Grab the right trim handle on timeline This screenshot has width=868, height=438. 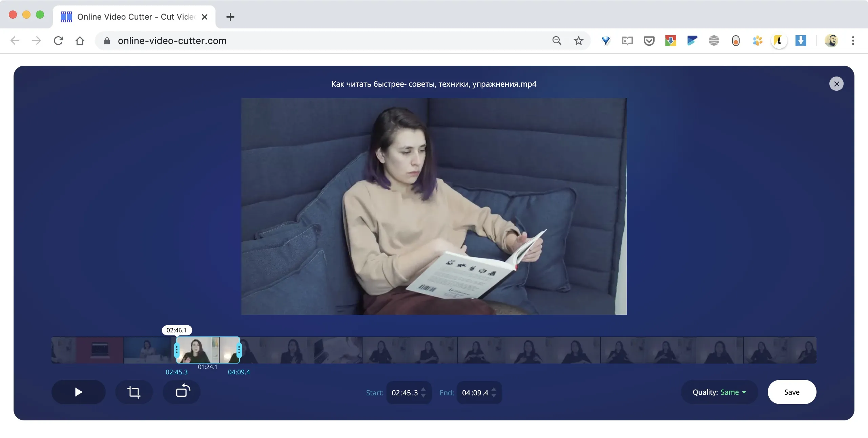click(x=239, y=350)
